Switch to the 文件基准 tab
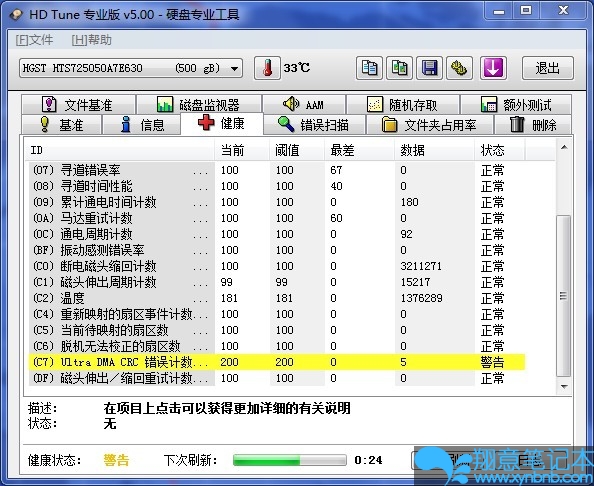The width and height of the screenshot is (594, 486). tap(78, 105)
